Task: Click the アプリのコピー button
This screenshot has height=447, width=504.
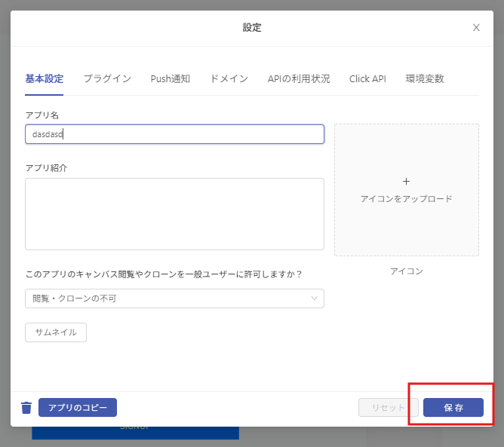Action: coord(78,408)
